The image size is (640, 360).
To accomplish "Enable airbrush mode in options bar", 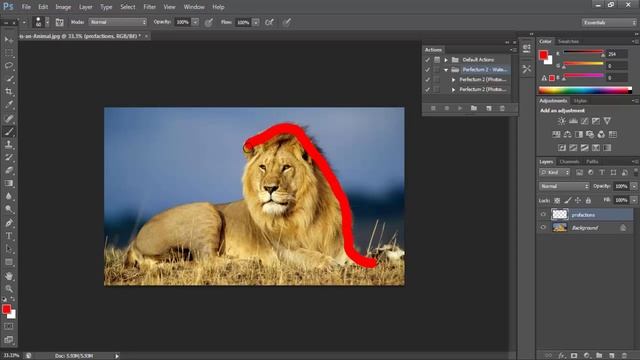I will 269,22.
